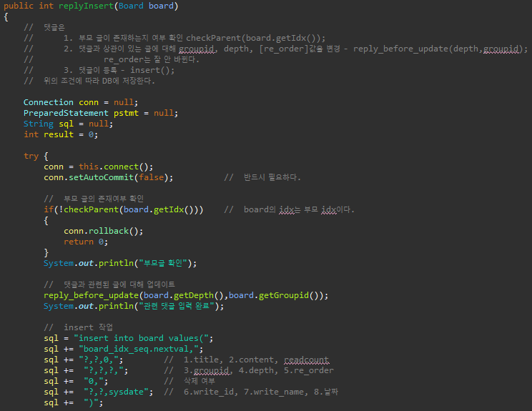The height and width of the screenshot is (411, 532).
Task: Click the second System.out.println statement
Action: click(134, 306)
